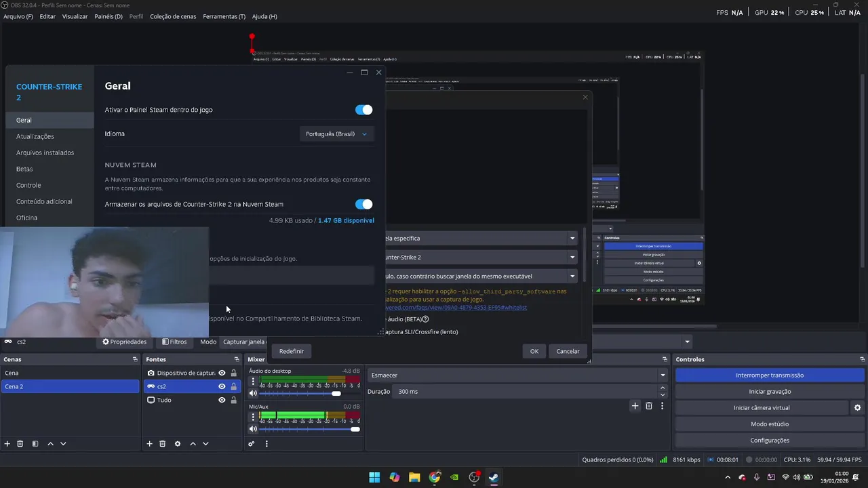Mute Mic/Aux speaker icon
868x488 pixels.
(x=253, y=429)
